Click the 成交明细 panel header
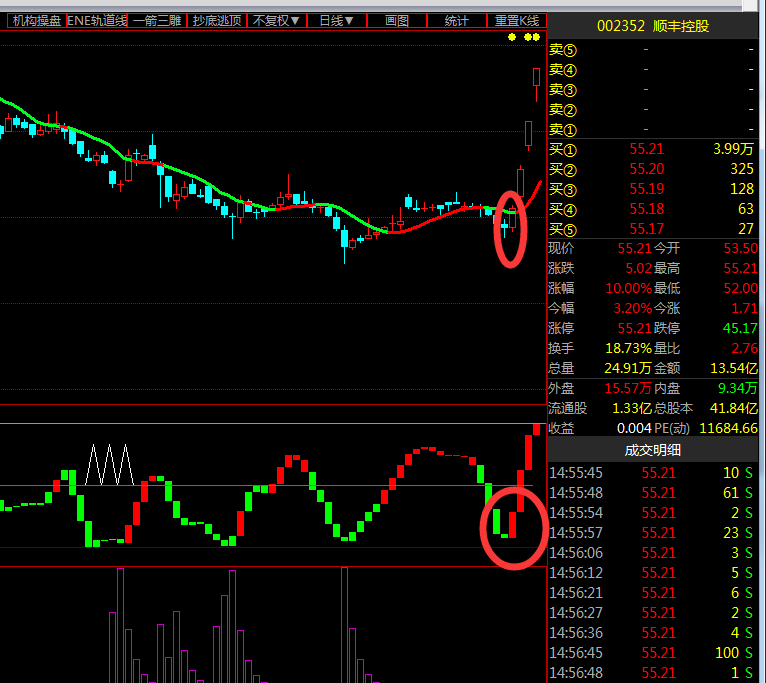766x683 pixels. (653, 450)
